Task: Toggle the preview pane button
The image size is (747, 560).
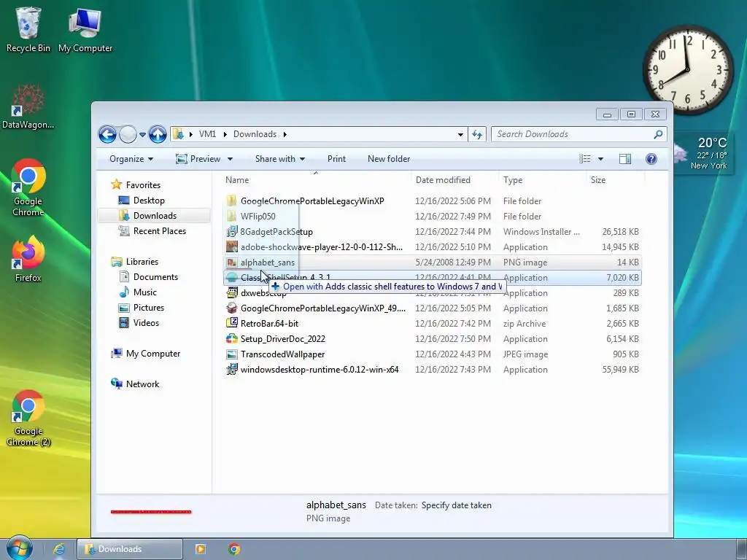Action: coord(625,159)
